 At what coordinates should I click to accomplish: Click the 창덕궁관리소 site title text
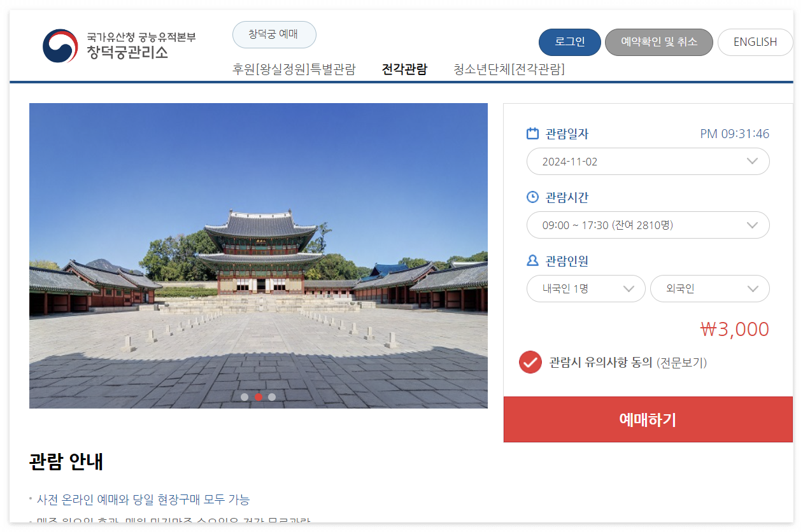point(127,52)
